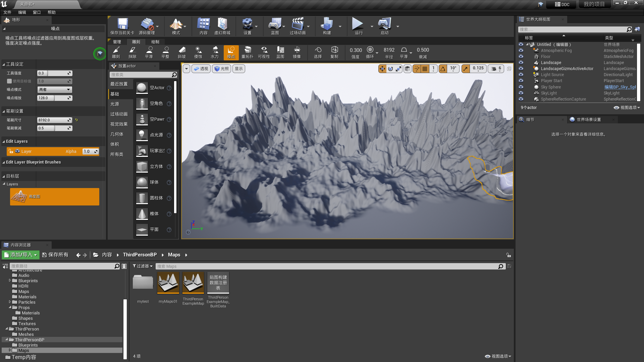The height and width of the screenshot is (362, 644).
Task: Enable the Use Target Value checkbox
Action: [x=9, y=81]
